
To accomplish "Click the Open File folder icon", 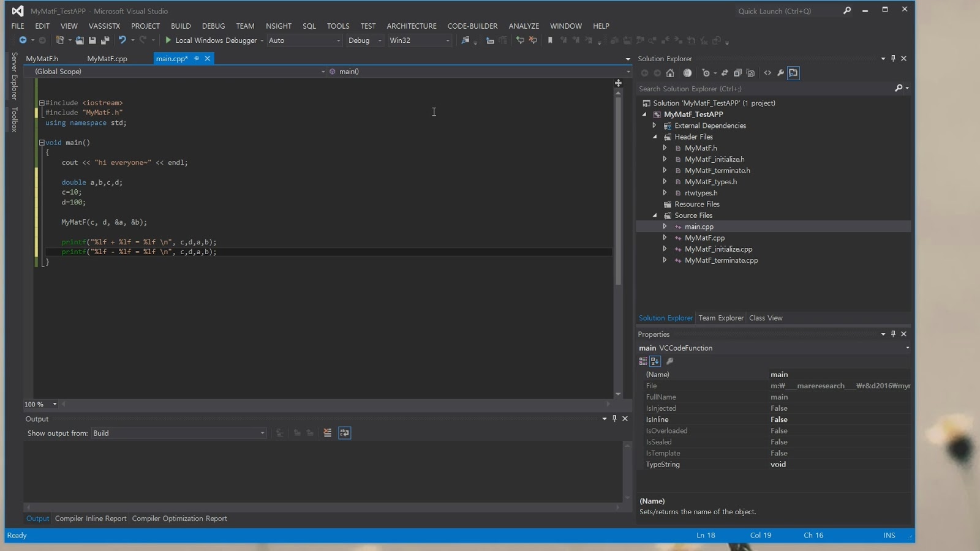I will 80,40.
